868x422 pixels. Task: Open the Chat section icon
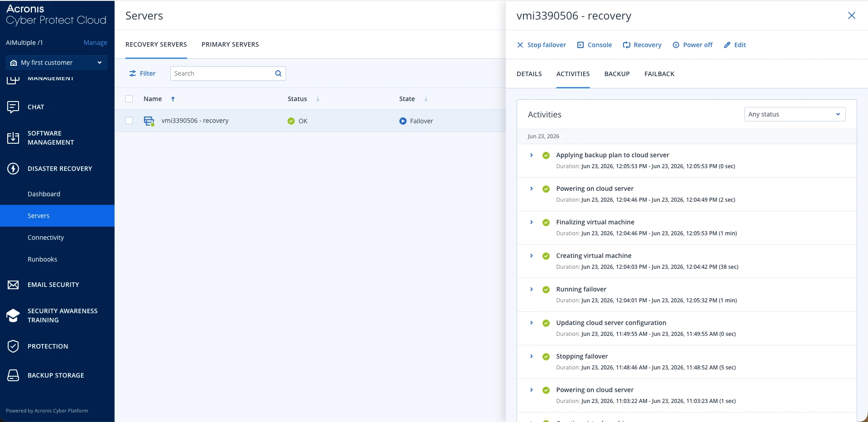click(13, 107)
